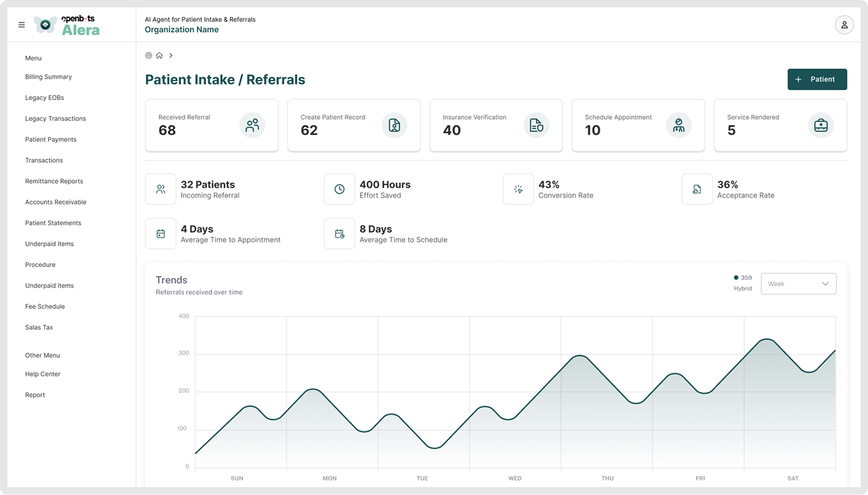Toggle the Hybrid series legend dot
Screen dimensions: 868x495
[736, 278]
